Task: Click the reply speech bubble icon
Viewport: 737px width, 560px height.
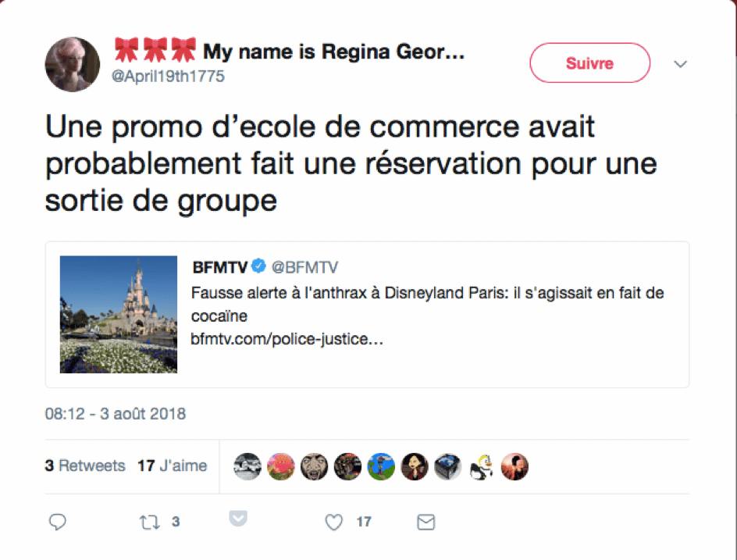Action: pyautogui.click(x=58, y=522)
